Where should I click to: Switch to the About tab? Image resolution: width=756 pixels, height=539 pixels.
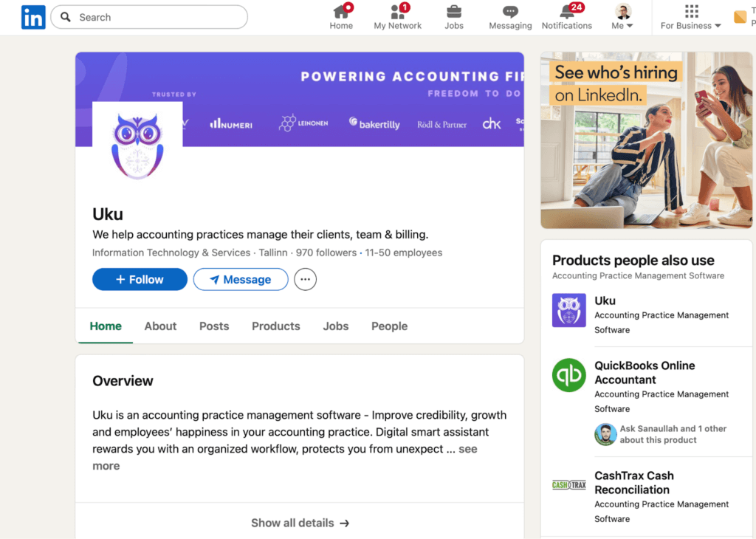160,326
